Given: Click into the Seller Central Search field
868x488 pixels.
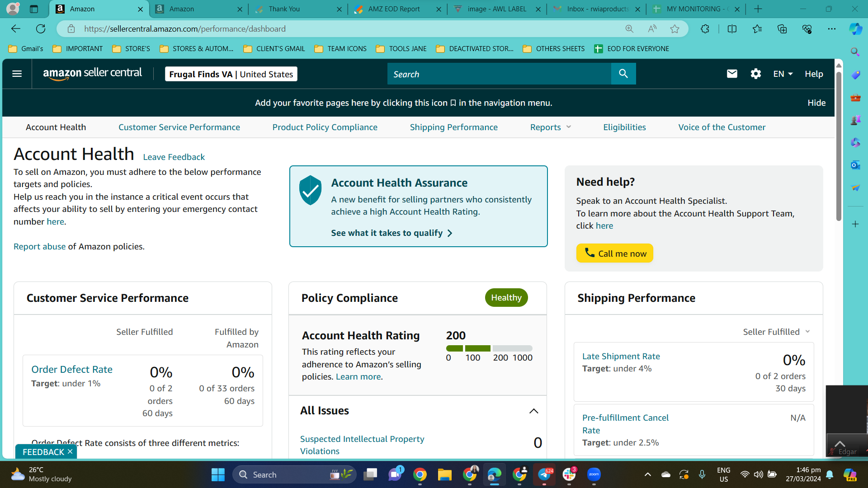Looking at the screenshot, I should pos(499,74).
